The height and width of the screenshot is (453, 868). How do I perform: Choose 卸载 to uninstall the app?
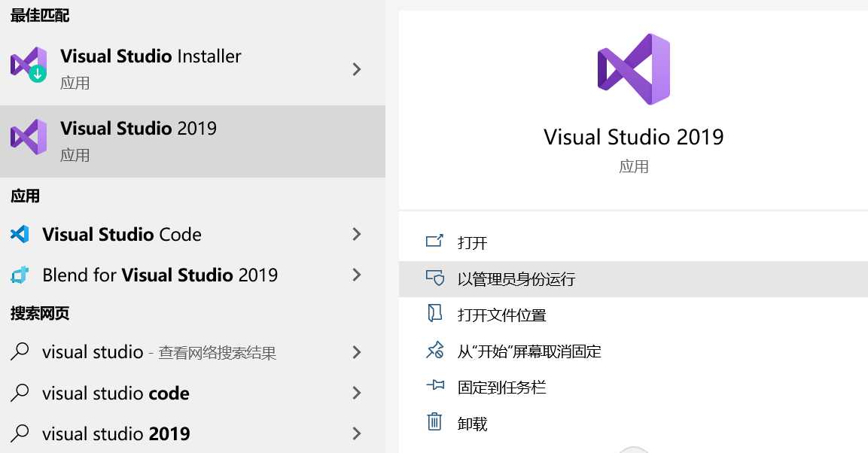(633, 424)
